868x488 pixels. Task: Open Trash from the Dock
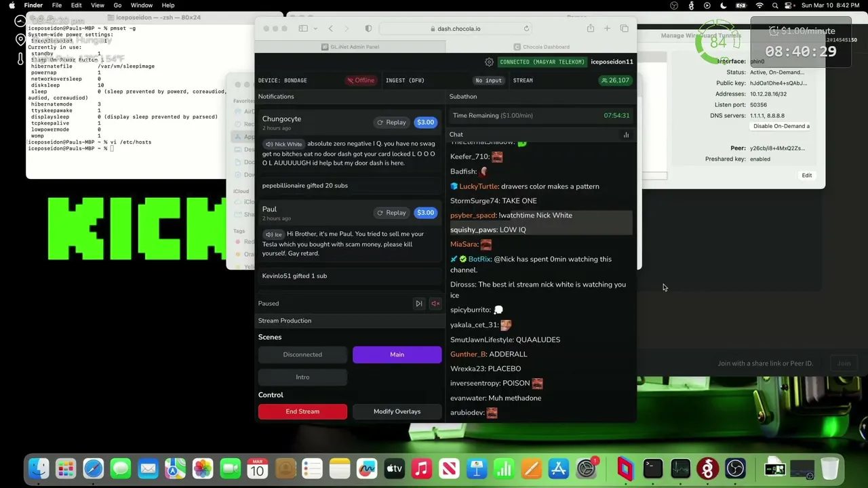point(830,468)
